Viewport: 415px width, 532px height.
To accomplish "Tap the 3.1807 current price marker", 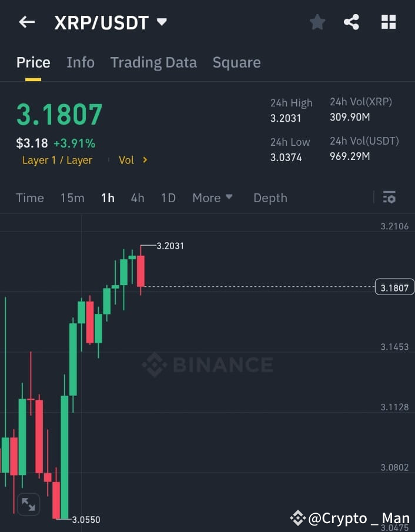I will pos(394,287).
